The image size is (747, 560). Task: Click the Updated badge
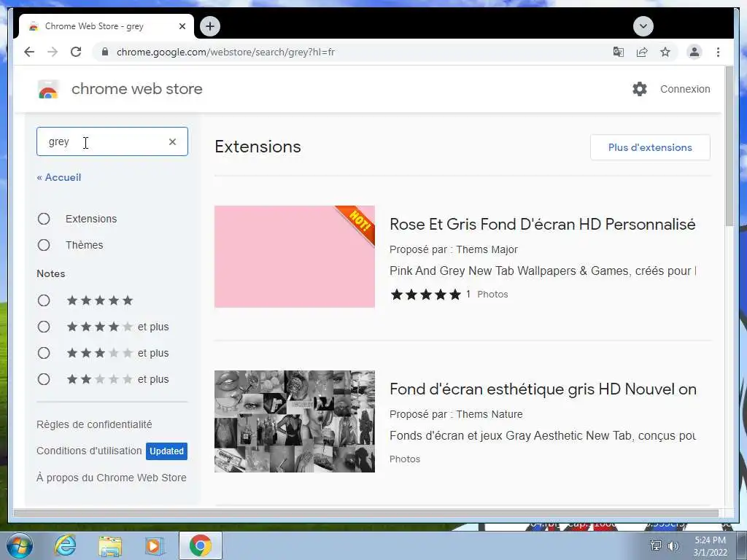(x=166, y=451)
